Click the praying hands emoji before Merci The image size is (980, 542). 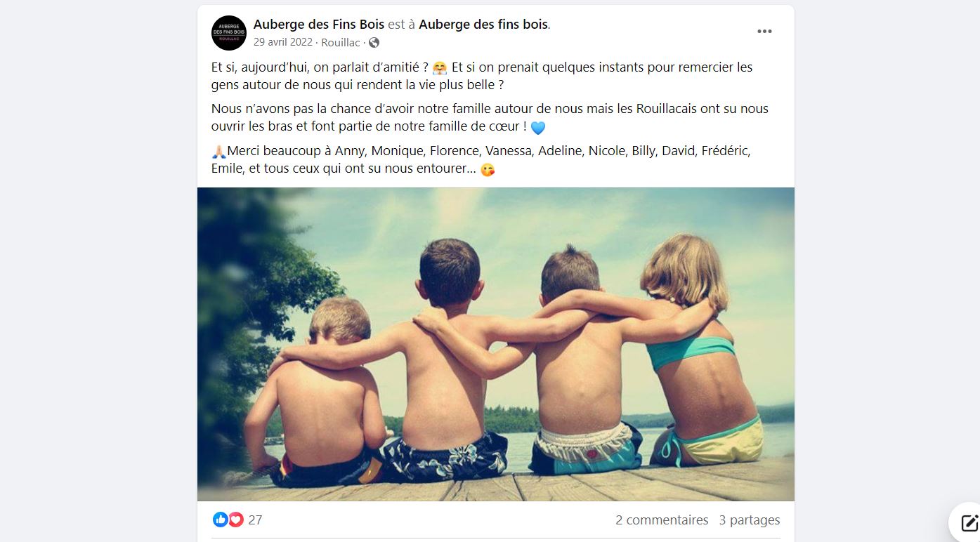click(218, 151)
